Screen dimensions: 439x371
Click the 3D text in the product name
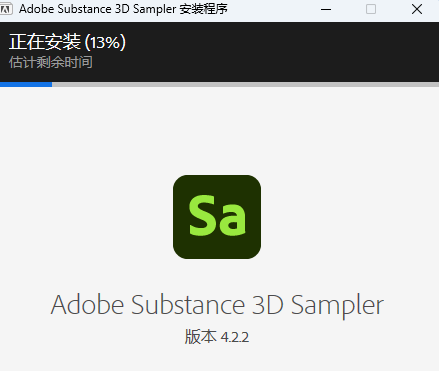pos(268,305)
